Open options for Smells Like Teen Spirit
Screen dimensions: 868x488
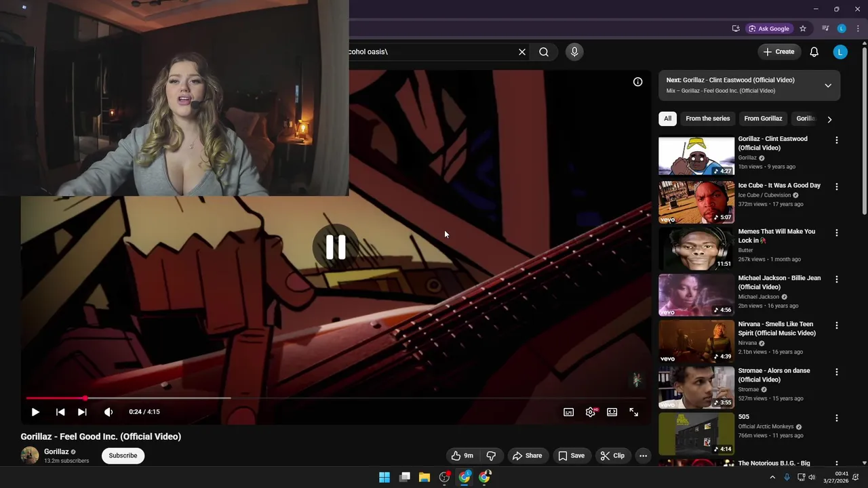tap(836, 325)
